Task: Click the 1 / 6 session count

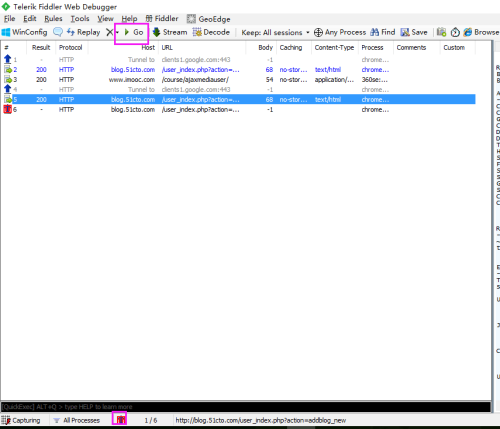Action: [x=151, y=420]
